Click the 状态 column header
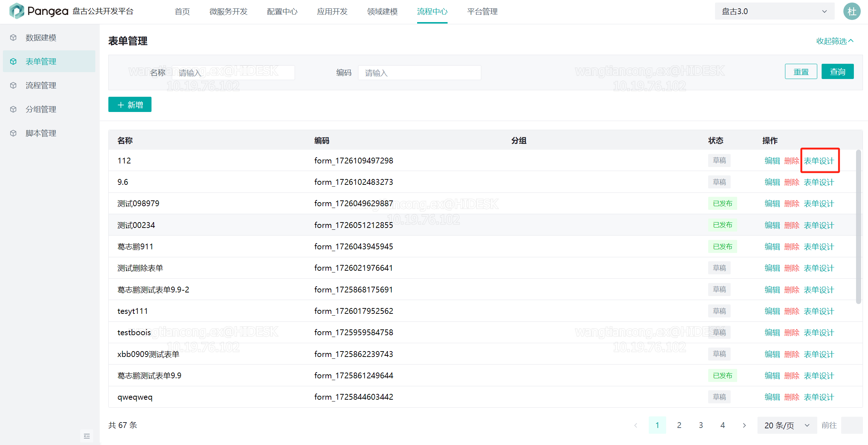This screenshot has height=445, width=868. point(716,141)
